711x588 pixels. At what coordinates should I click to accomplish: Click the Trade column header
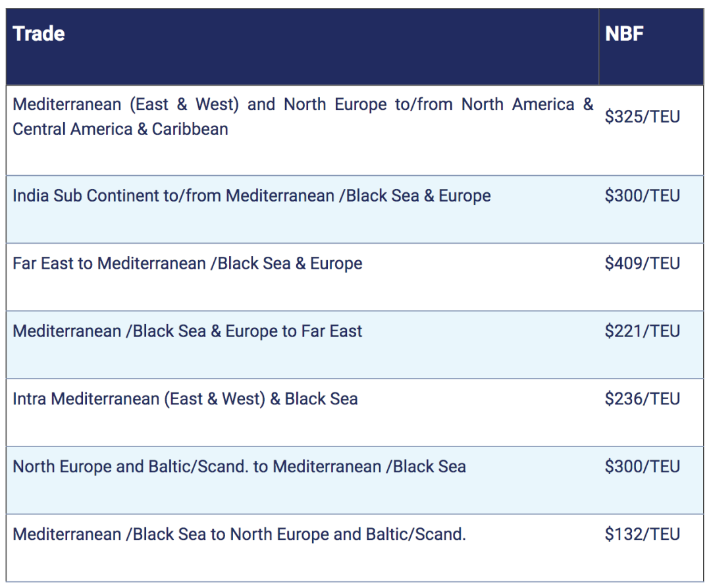[39, 34]
